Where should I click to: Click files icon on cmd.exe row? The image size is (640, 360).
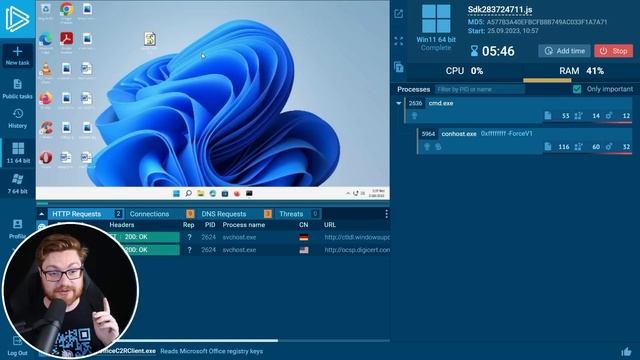point(548,116)
